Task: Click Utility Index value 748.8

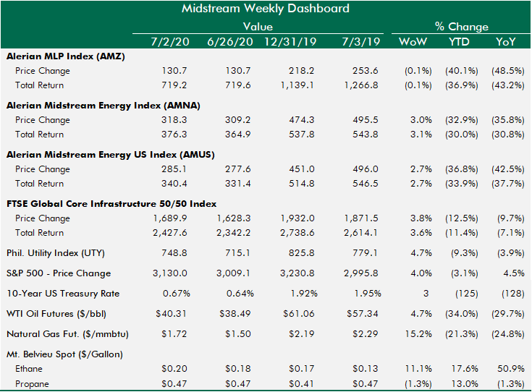Action: point(174,253)
